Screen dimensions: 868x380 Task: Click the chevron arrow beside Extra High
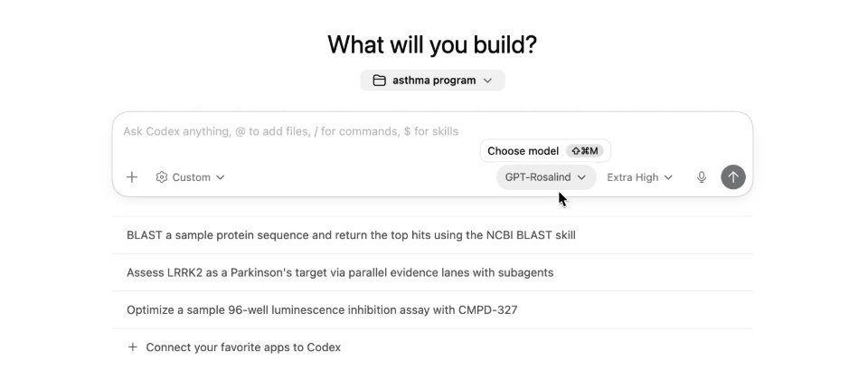tap(668, 177)
